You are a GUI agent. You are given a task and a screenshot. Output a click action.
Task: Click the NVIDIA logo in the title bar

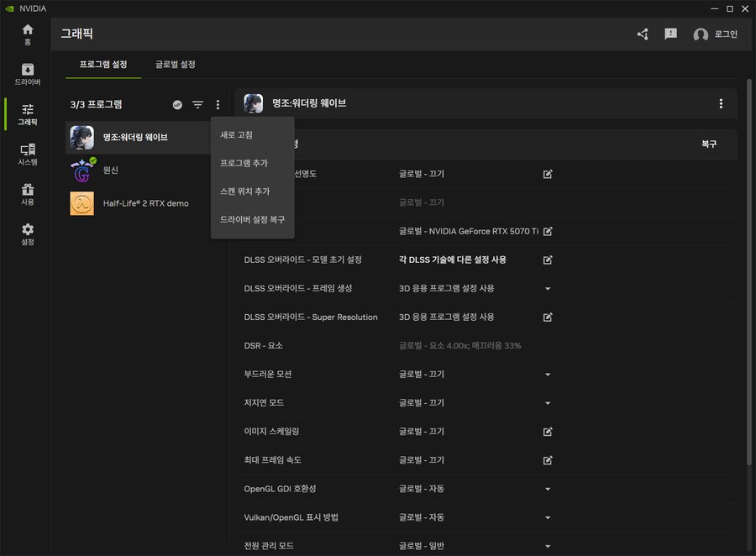[9, 8]
